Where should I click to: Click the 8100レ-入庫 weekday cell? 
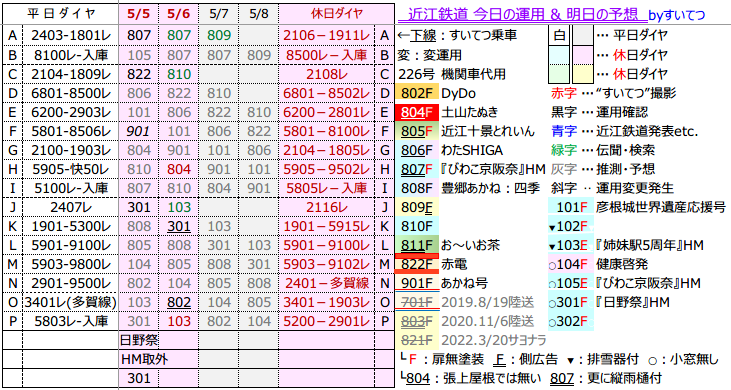70,55
